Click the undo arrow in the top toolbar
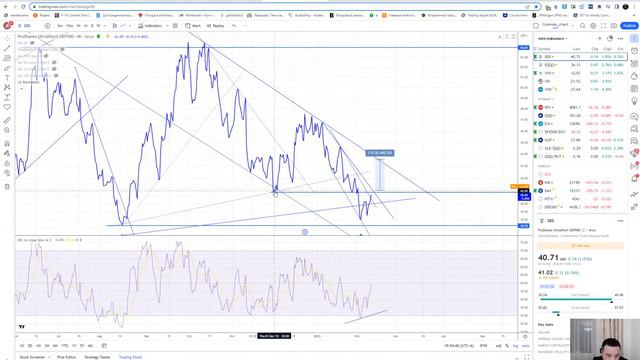640x360 pixels. click(x=234, y=26)
